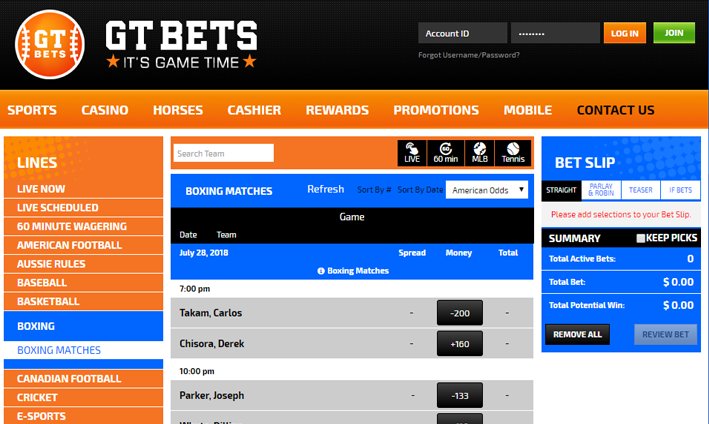Open the Rewards menu item
This screenshot has width=709, height=424.
[337, 110]
